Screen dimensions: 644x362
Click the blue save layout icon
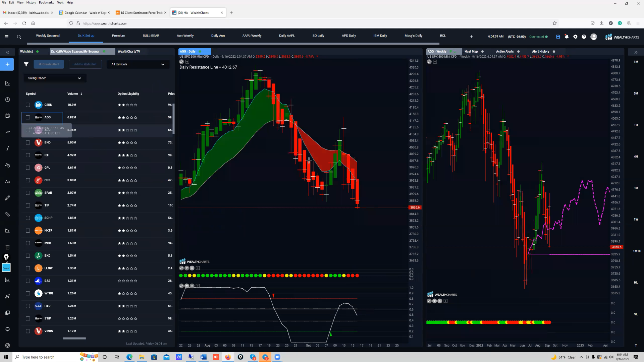558,37
